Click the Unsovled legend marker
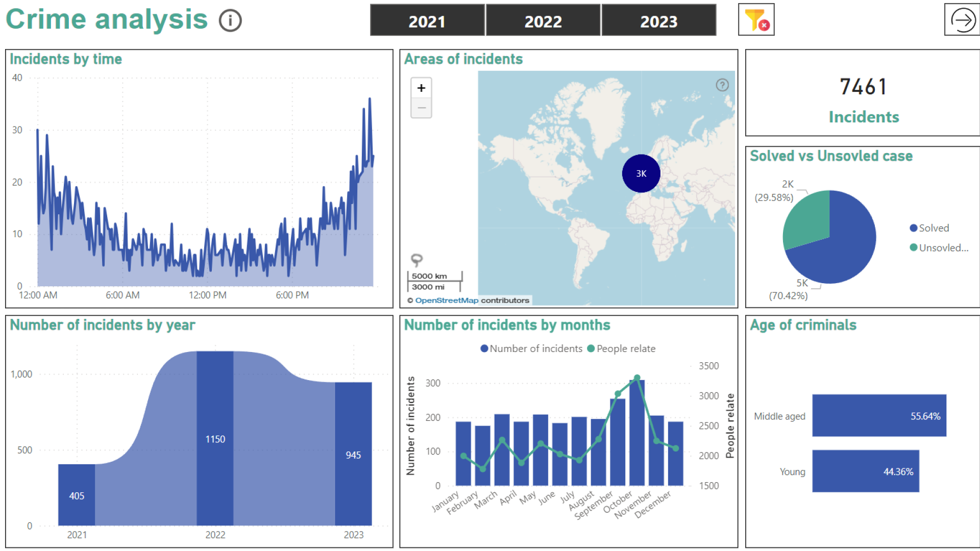 point(914,247)
